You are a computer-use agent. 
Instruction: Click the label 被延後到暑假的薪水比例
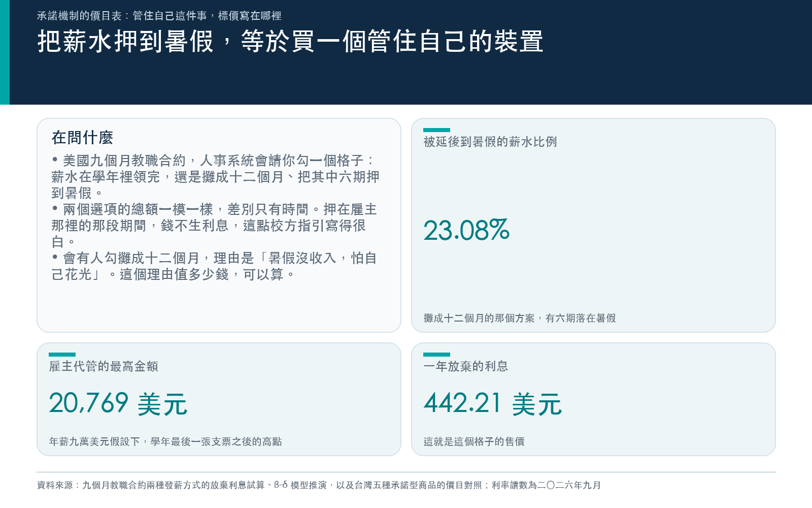click(490, 142)
